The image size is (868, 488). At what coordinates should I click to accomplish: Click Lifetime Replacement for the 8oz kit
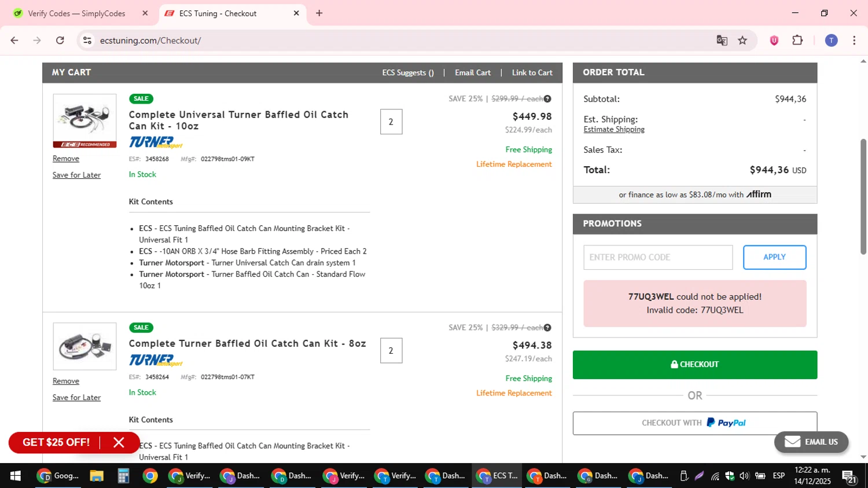[x=514, y=393]
